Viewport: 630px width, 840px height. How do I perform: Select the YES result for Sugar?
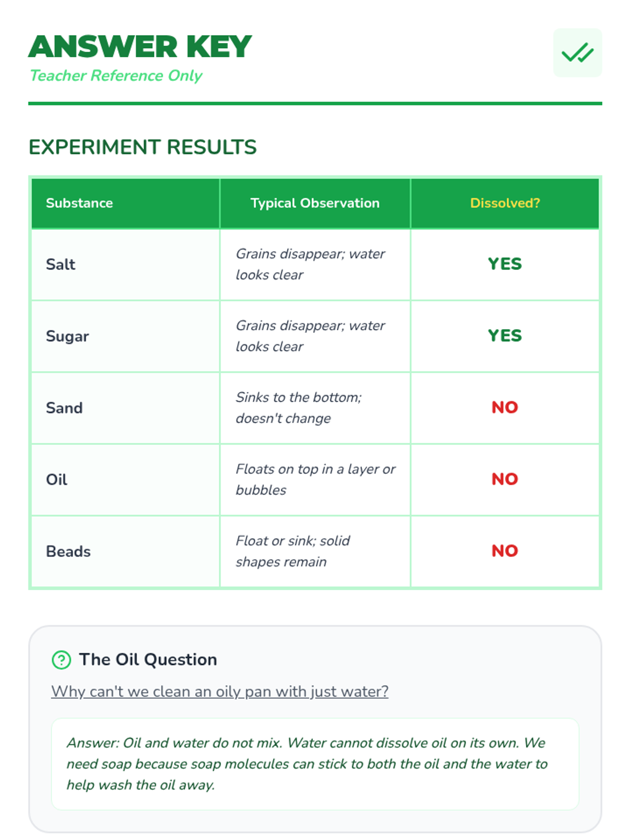coord(505,336)
